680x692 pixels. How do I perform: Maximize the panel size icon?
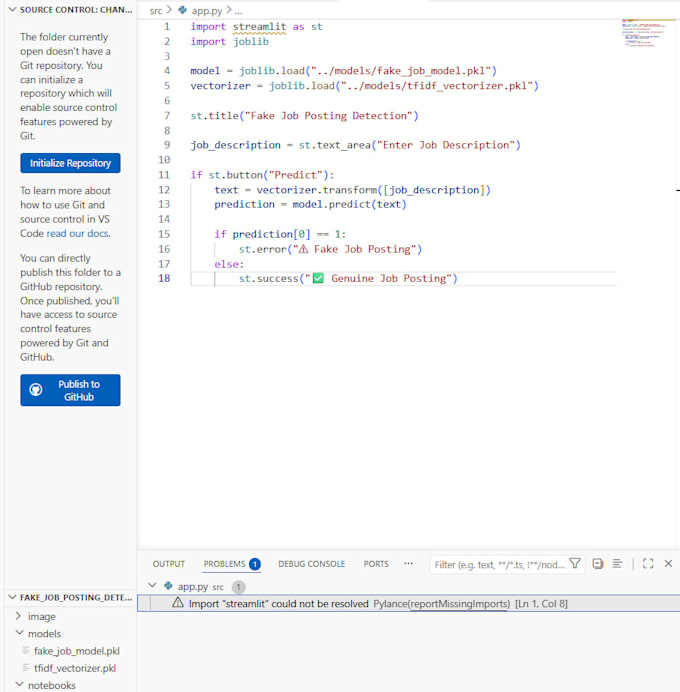pyautogui.click(x=648, y=564)
